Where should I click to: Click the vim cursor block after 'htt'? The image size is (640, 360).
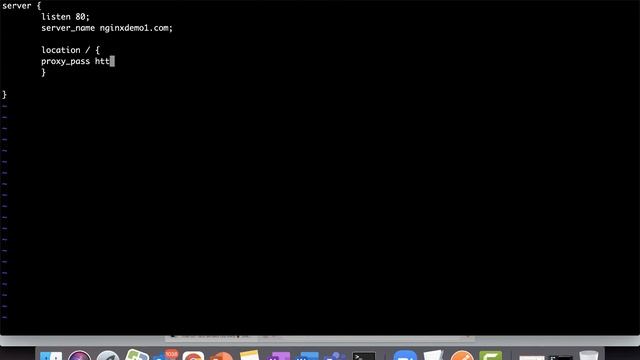(x=112, y=61)
